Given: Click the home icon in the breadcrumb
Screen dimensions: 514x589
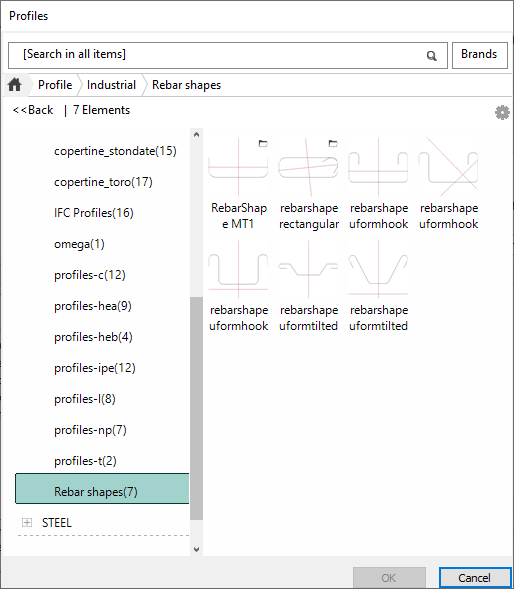Looking at the screenshot, I should click(15, 85).
